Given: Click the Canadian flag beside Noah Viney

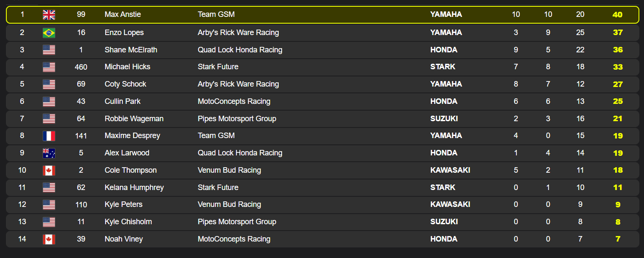Looking at the screenshot, I should 49,239.
